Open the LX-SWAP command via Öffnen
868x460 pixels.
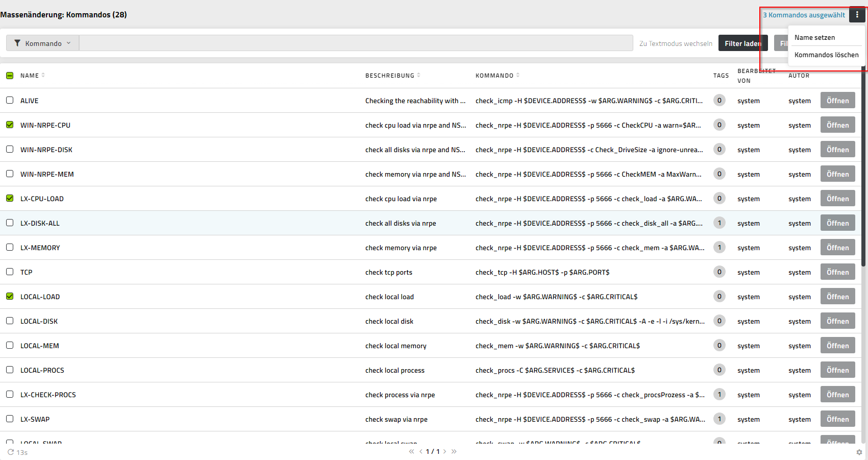pyautogui.click(x=837, y=419)
